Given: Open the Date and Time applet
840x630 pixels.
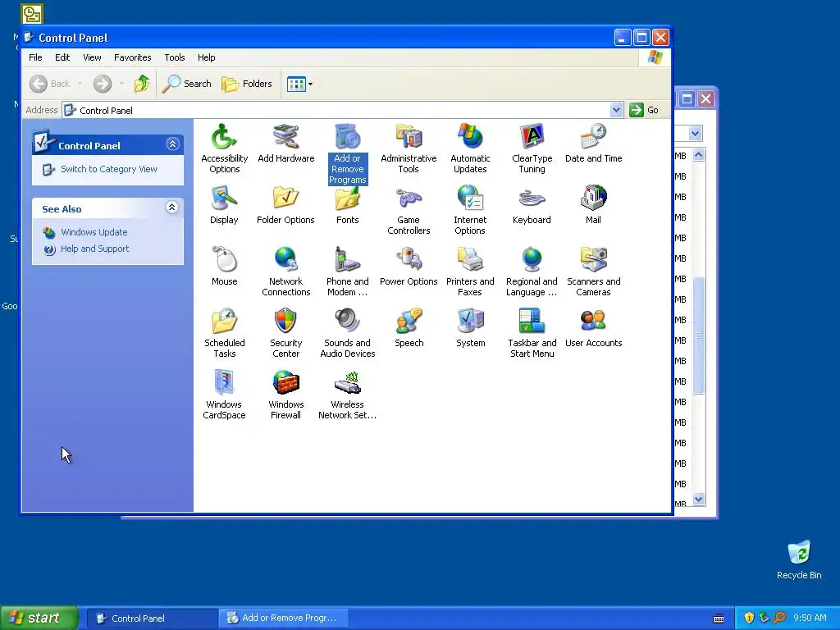Looking at the screenshot, I should point(594,143).
